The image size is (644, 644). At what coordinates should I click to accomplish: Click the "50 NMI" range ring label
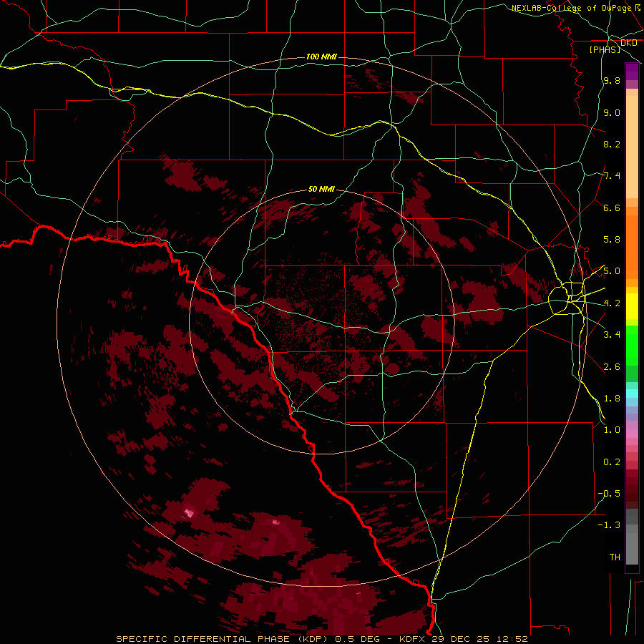coord(321,189)
